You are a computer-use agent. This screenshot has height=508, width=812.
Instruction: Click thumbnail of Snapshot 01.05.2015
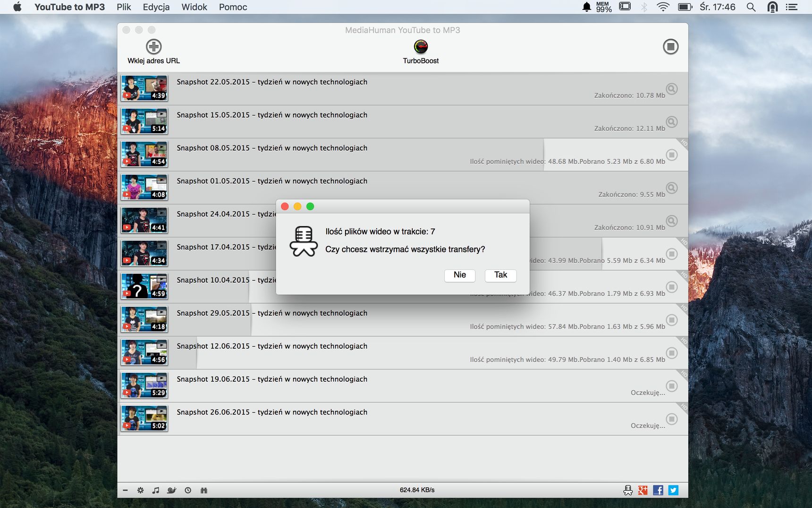tap(144, 188)
